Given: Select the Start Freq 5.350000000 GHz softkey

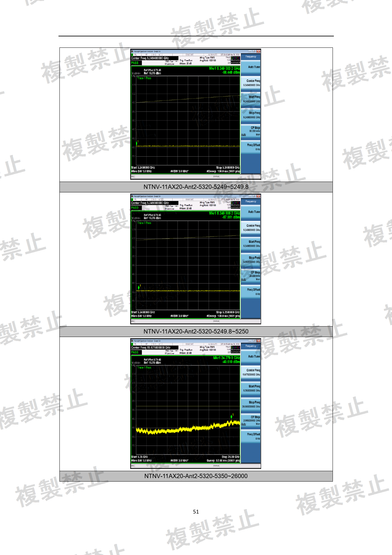Looking at the screenshot, I should point(251,388).
